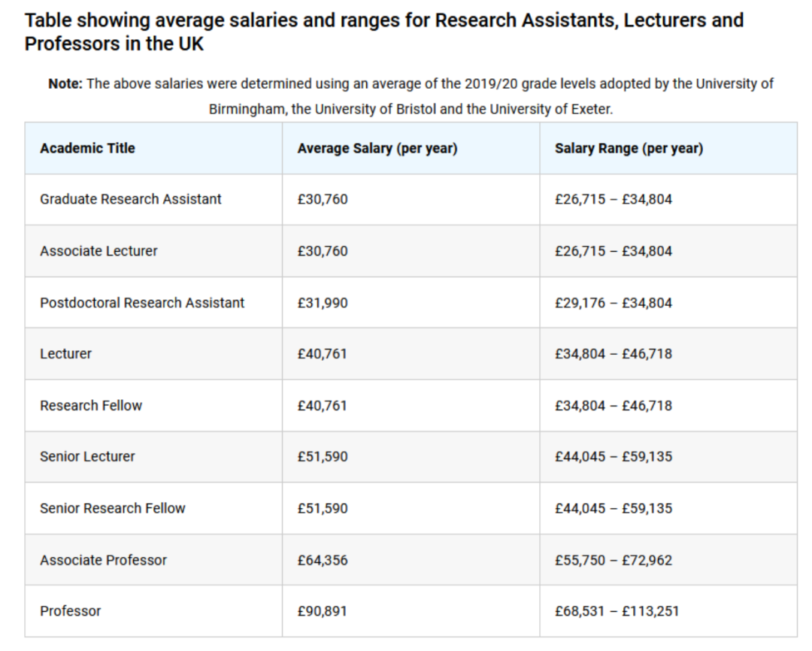Click the "Academic Title" column header

point(87,148)
